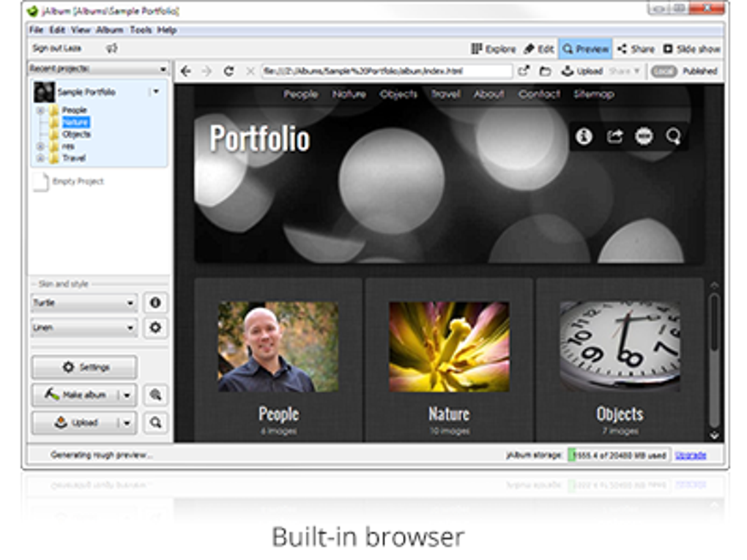The width and height of the screenshot is (747, 560).
Task: Open the Make album dropdown arrow
Action: pos(127,395)
